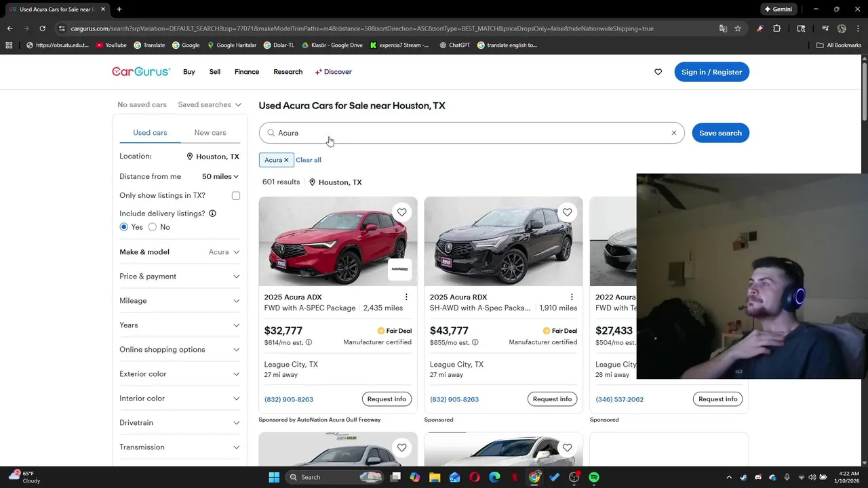Click the Windows taskbar Search box
The height and width of the screenshot is (488, 868).
pos(335,477)
